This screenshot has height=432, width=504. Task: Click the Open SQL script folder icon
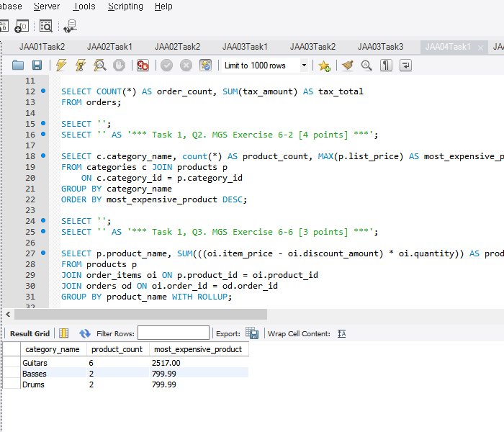pyautogui.click(x=18, y=66)
